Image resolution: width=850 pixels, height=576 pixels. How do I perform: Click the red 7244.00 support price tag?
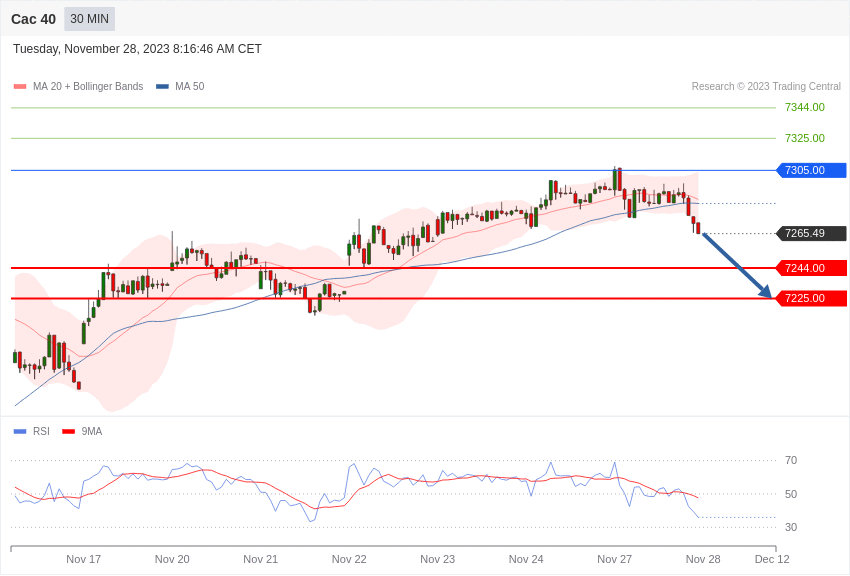point(812,268)
